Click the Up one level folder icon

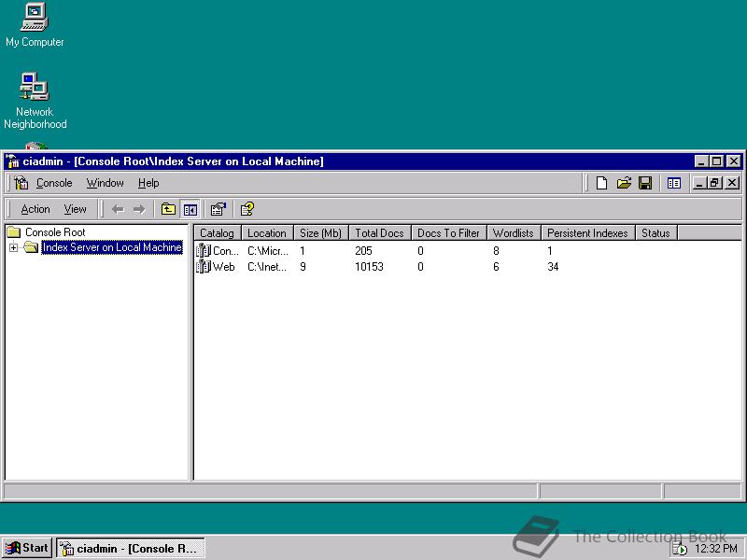click(x=168, y=209)
